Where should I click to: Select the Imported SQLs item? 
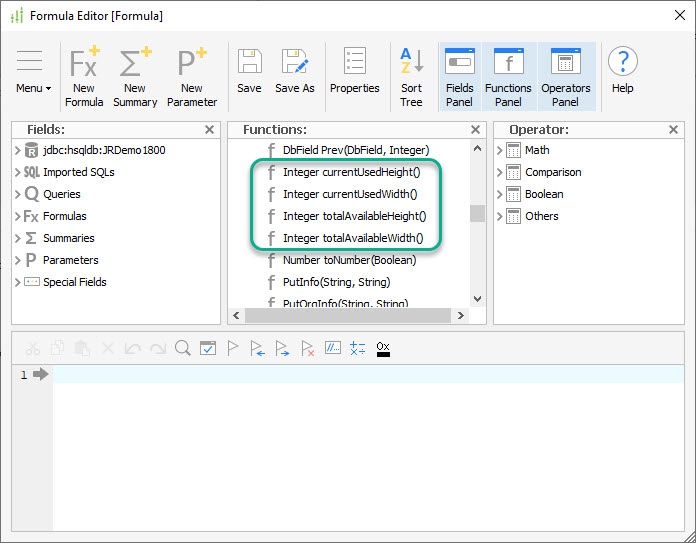point(79,172)
